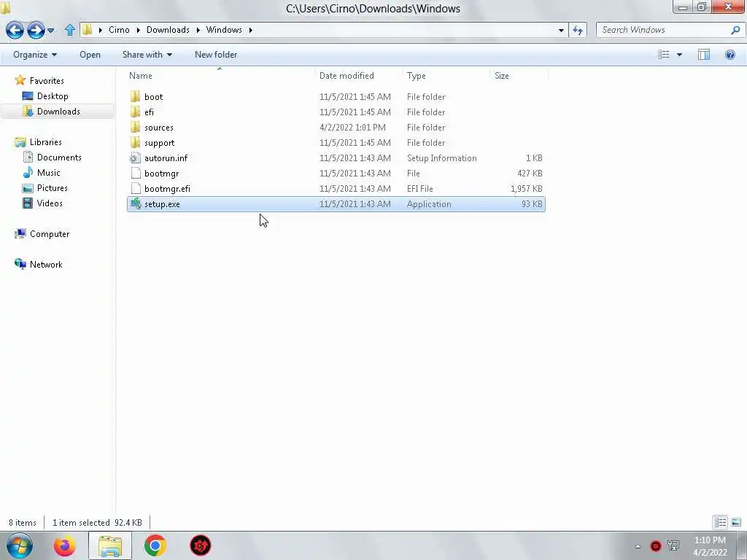
Task: Change your view icon in toolbar
Action: [664, 54]
